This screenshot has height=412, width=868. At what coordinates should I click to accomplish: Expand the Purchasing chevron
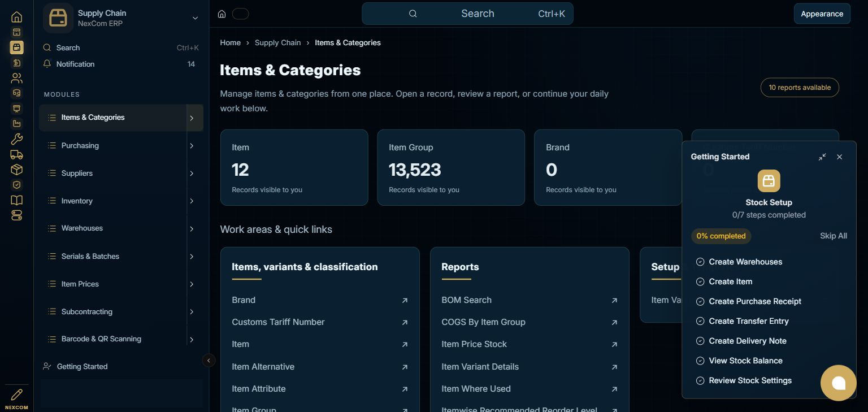coord(192,146)
